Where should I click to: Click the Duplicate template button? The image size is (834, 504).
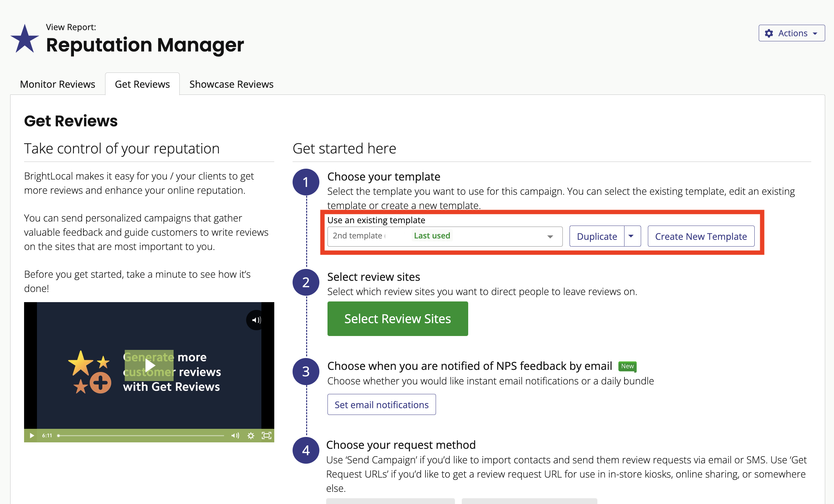(597, 236)
